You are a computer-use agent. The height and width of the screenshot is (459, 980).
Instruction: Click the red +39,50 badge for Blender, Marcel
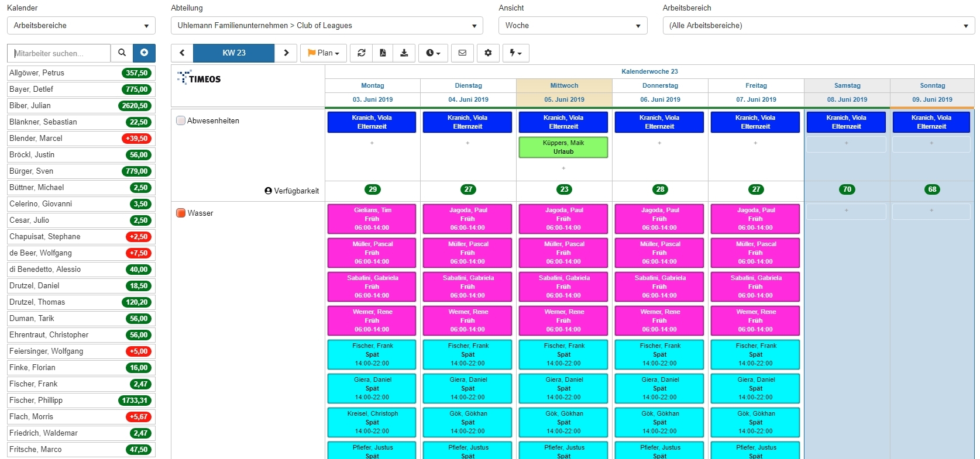(137, 139)
